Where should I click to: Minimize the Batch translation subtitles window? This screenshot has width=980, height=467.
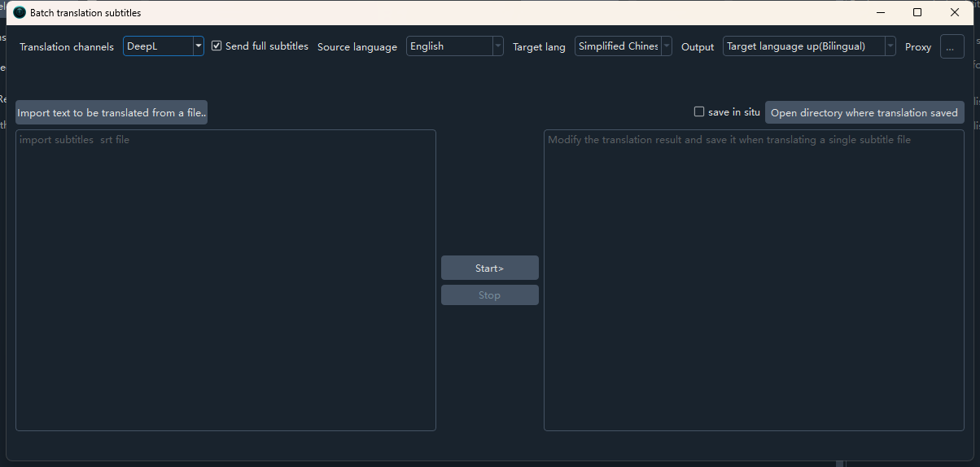[881, 13]
